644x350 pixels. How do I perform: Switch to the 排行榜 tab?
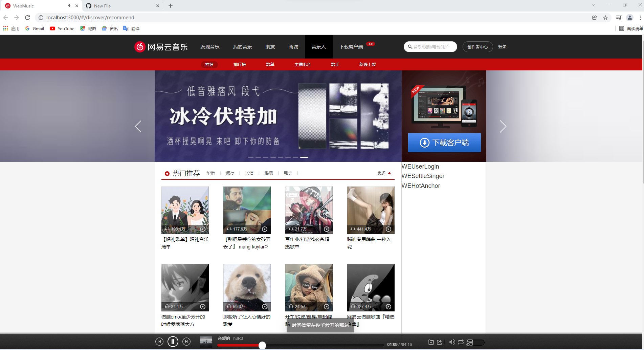coord(240,64)
